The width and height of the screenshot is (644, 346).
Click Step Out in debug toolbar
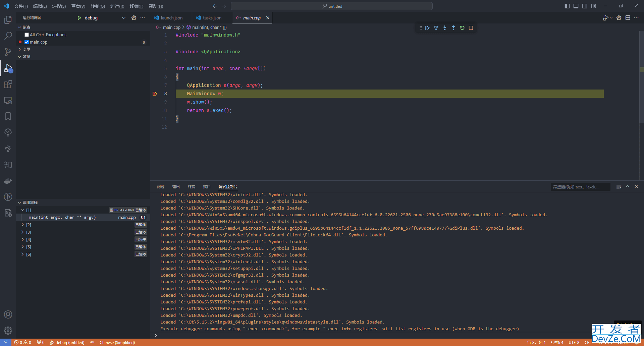pos(453,28)
